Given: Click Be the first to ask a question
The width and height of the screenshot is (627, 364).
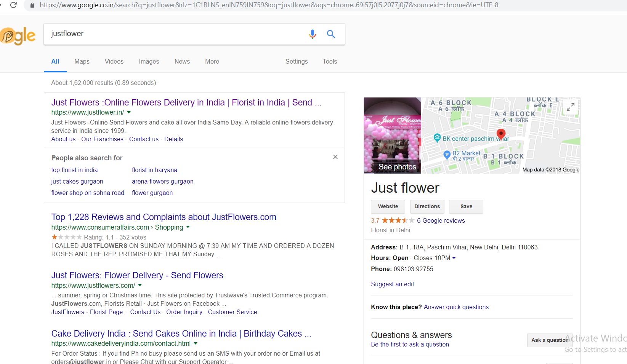Looking at the screenshot, I should pos(410,344).
